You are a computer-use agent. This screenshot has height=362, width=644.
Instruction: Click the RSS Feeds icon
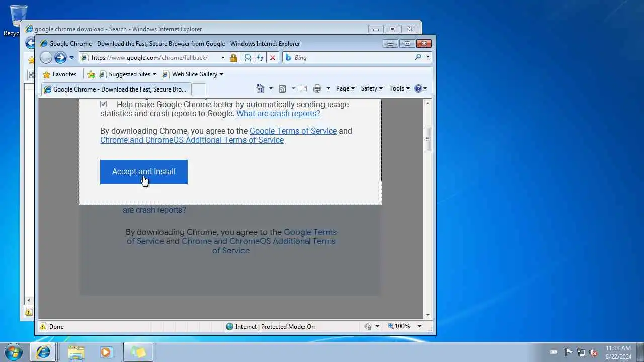pos(282,88)
